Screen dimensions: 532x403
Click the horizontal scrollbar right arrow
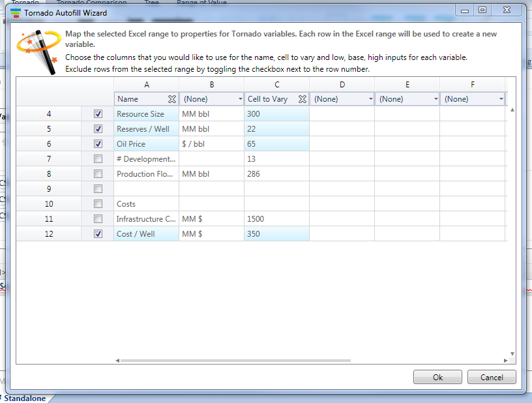[x=505, y=361]
